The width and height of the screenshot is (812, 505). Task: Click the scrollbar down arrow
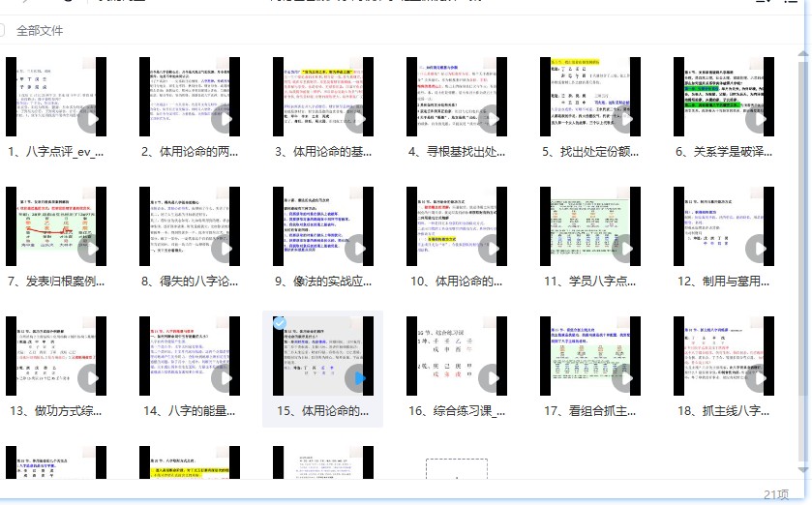click(803, 469)
